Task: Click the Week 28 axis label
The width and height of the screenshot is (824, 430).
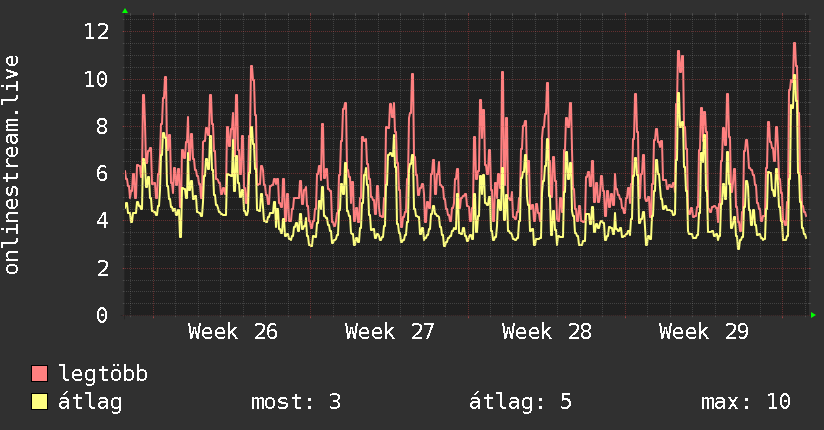Action: [547, 332]
